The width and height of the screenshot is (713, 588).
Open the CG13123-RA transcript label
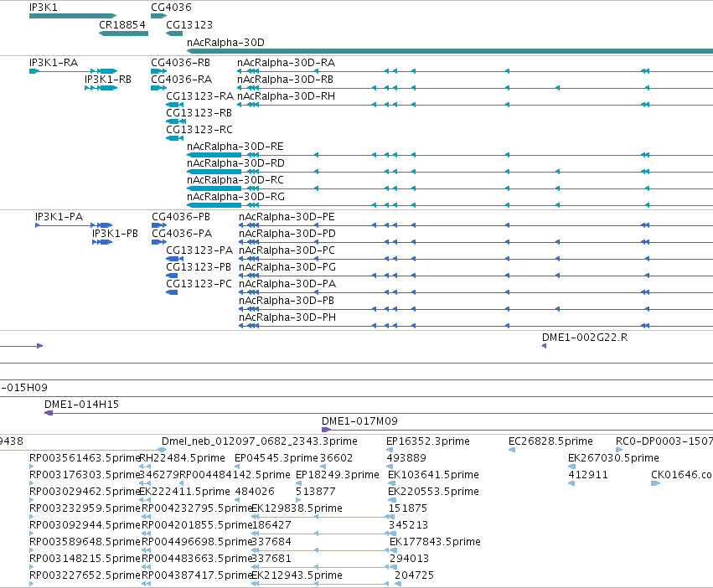(199, 96)
